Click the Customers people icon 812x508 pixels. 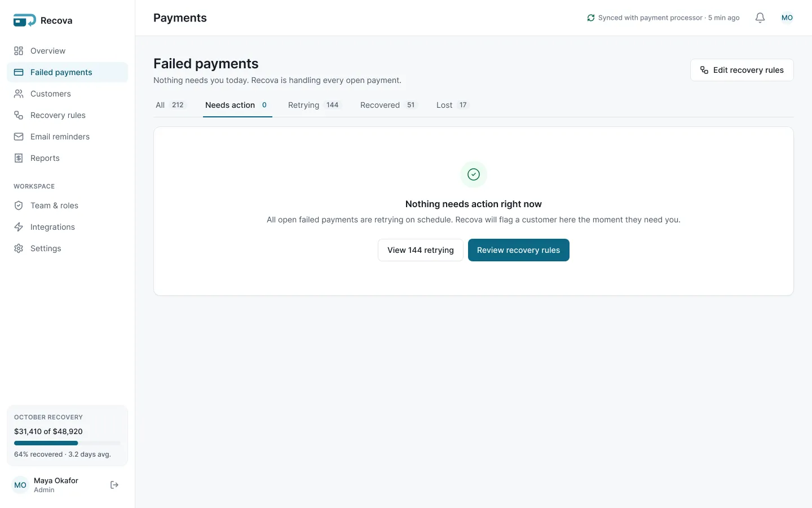click(19, 94)
